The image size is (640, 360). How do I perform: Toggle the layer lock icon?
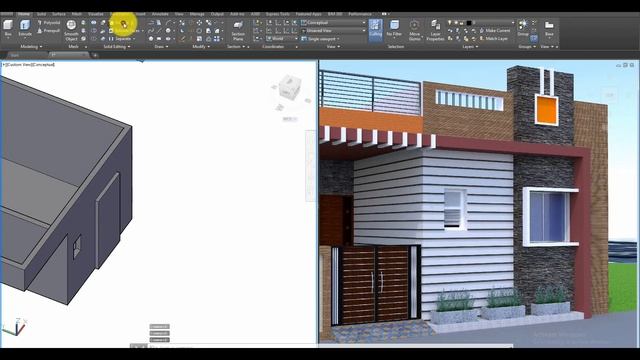coord(462,23)
